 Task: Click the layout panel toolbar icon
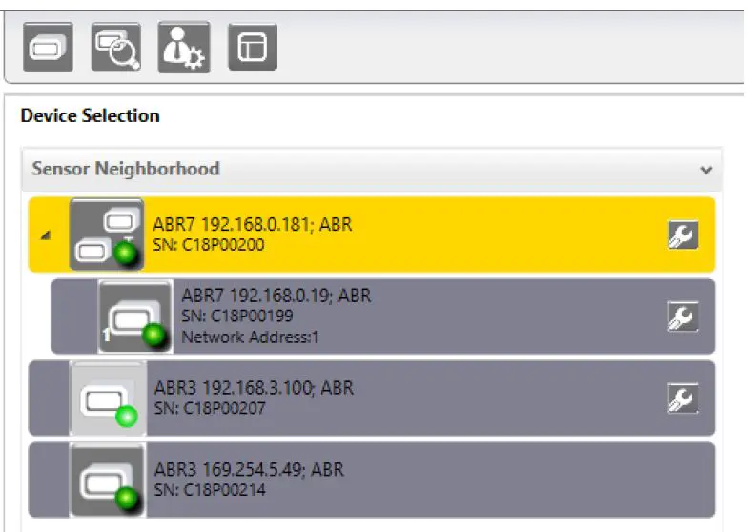click(253, 47)
